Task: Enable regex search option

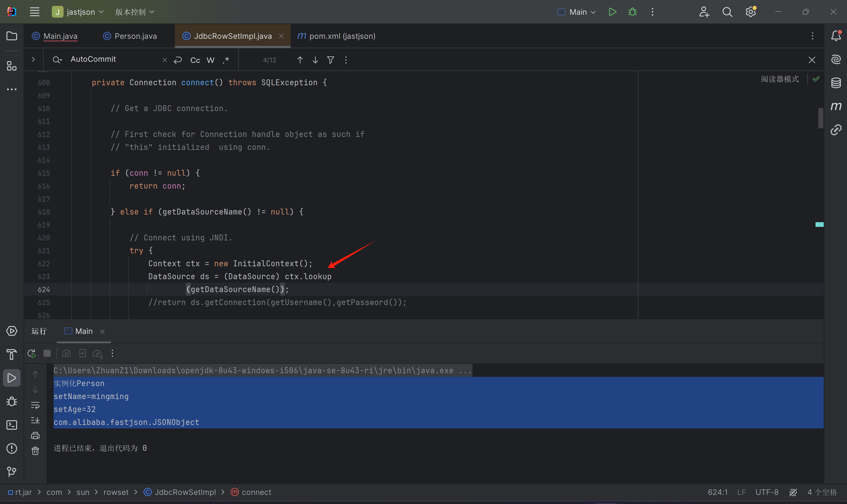Action: 226,60
